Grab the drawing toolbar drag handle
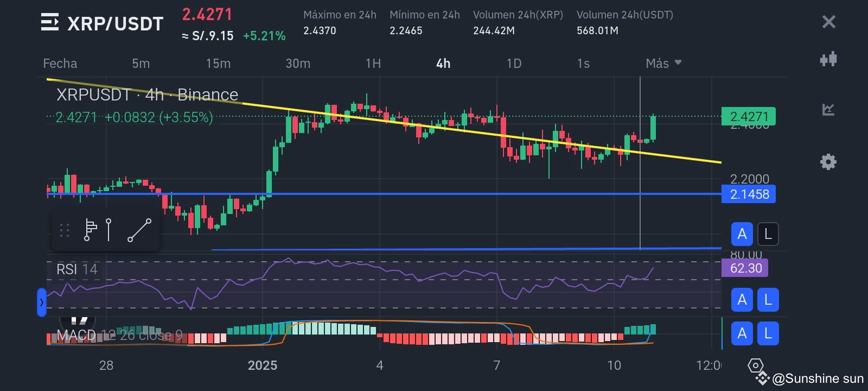The height and width of the screenshot is (391, 868). [64, 230]
